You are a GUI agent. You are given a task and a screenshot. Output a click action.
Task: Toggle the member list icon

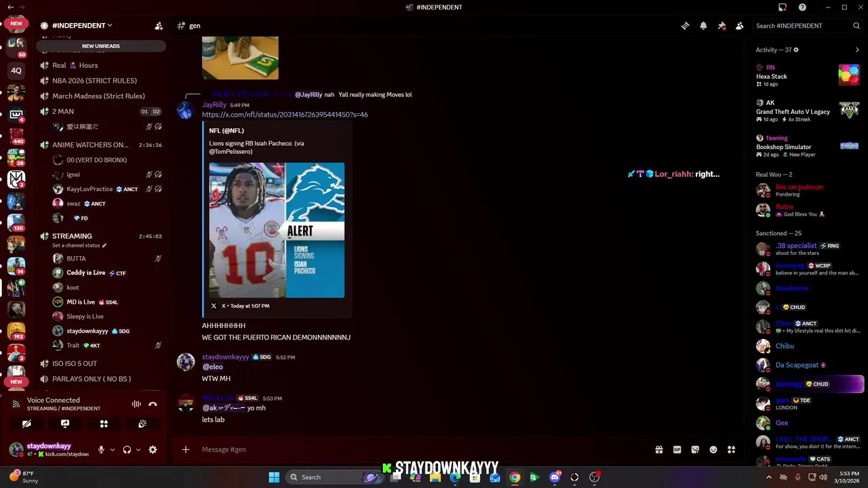click(740, 26)
